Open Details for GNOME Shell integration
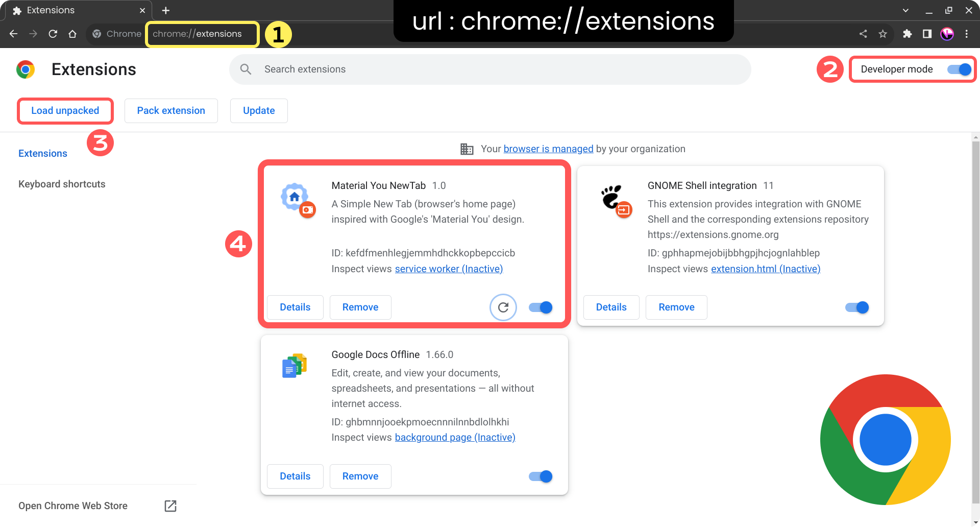The width and height of the screenshot is (980, 527). click(x=611, y=307)
